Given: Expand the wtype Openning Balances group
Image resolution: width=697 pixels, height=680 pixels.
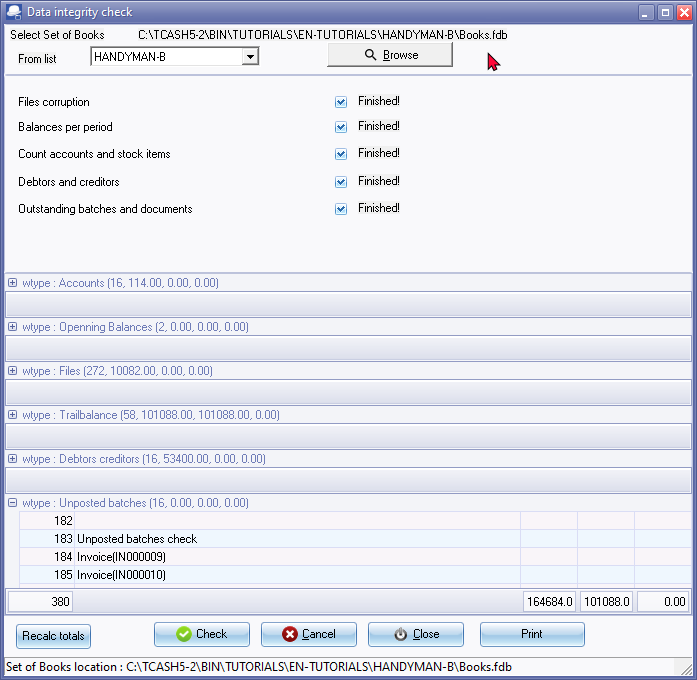Looking at the screenshot, I should coord(13,327).
